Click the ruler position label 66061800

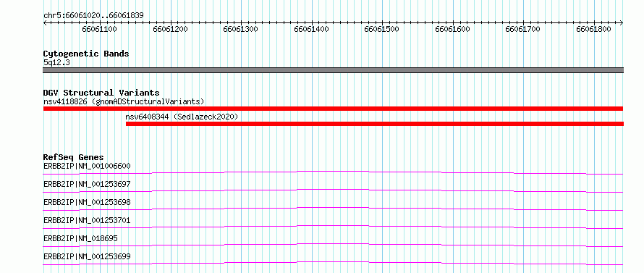tap(593, 30)
